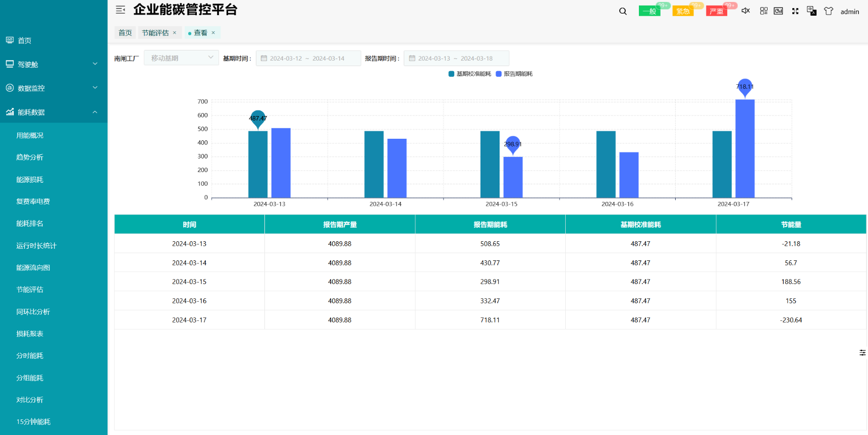The height and width of the screenshot is (435, 868).
Task: Click the red 严重 alarm button
Action: 716,11
